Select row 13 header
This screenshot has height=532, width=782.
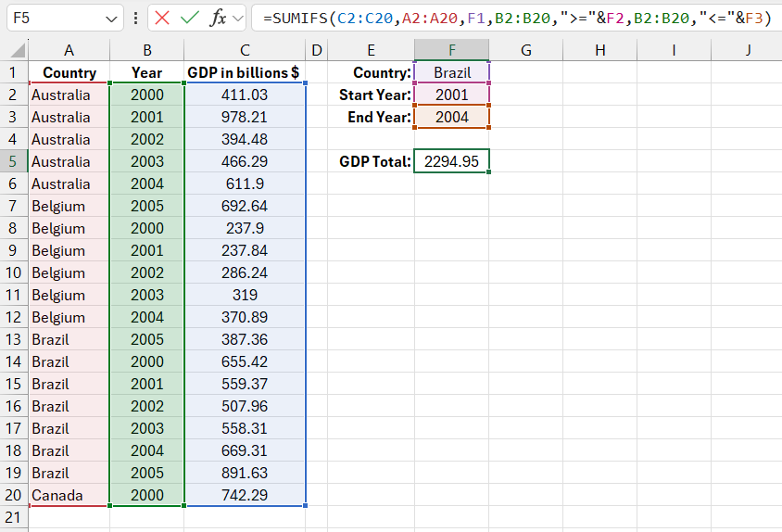[x=14, y=339]
